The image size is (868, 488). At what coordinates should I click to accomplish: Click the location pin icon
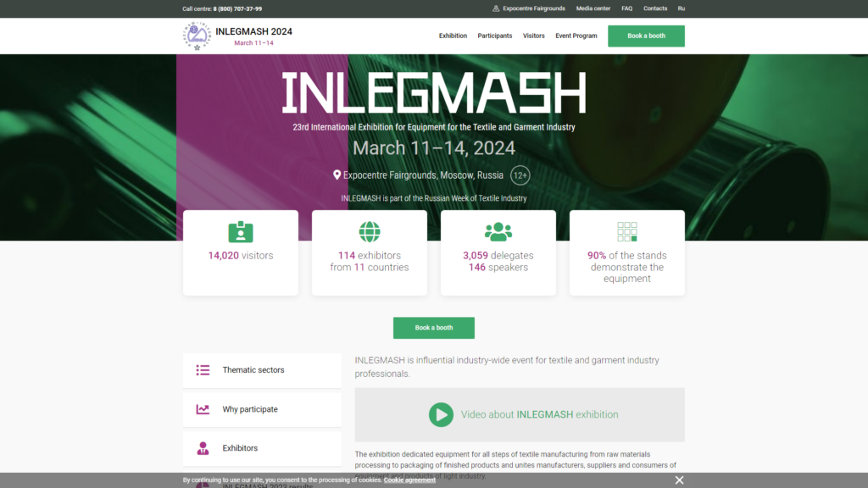(337, 175)
